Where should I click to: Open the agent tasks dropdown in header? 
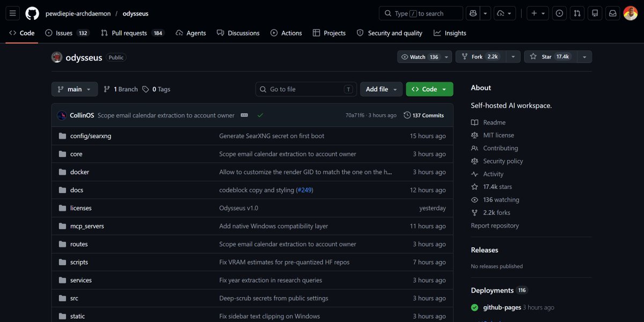pos(505,13)
